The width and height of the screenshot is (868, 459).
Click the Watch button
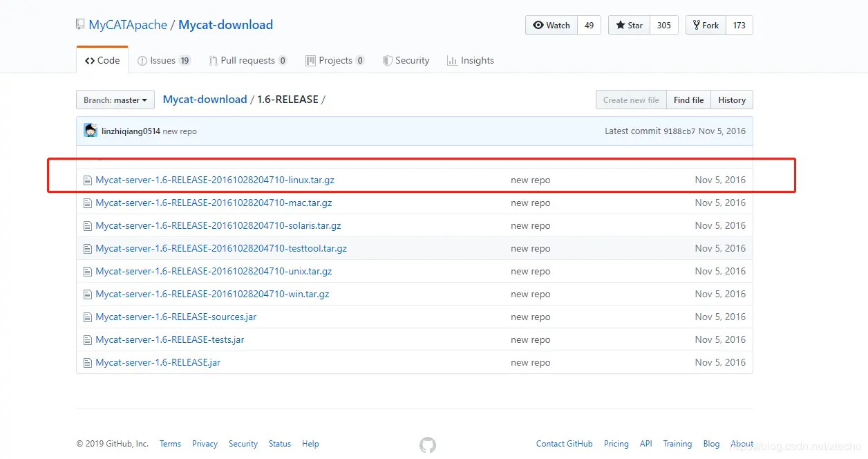[x=551, y=26]
